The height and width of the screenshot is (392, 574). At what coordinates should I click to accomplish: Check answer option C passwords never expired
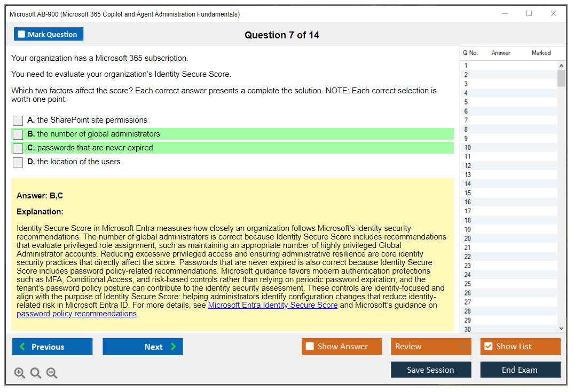tap(18, 148)
